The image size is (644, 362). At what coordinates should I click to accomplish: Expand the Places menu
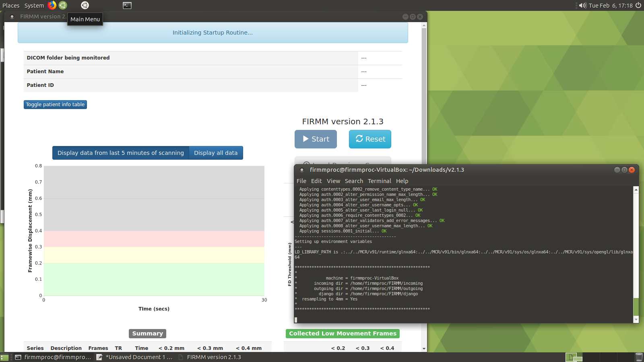click(x=11, y=6)
